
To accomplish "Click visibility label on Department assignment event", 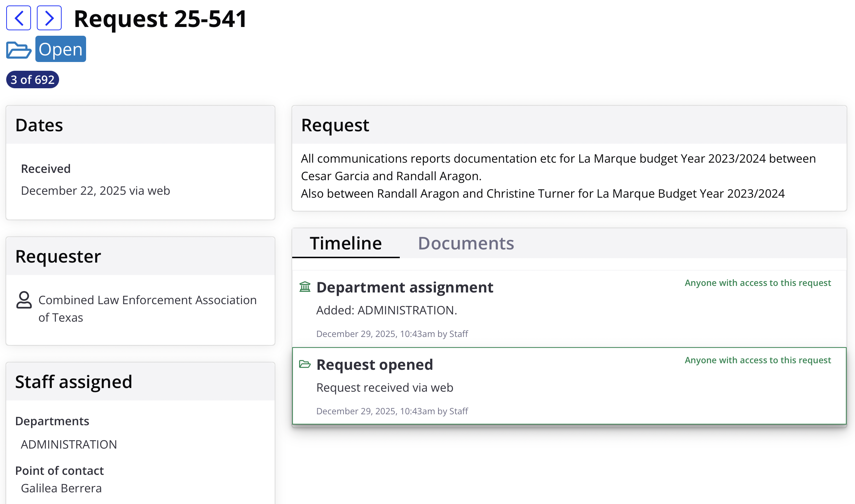I will [758, 283].
